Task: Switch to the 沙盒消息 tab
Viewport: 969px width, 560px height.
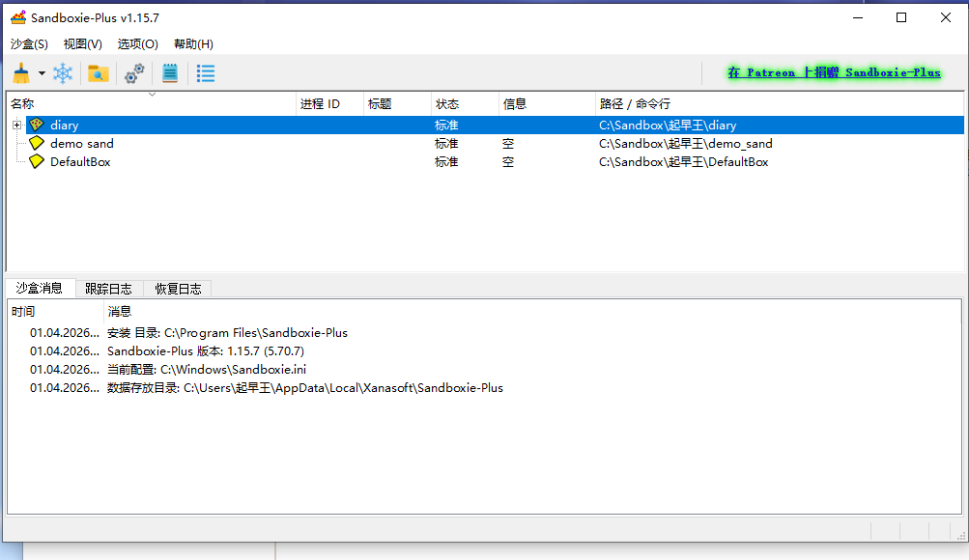Action: pos(40,288)
